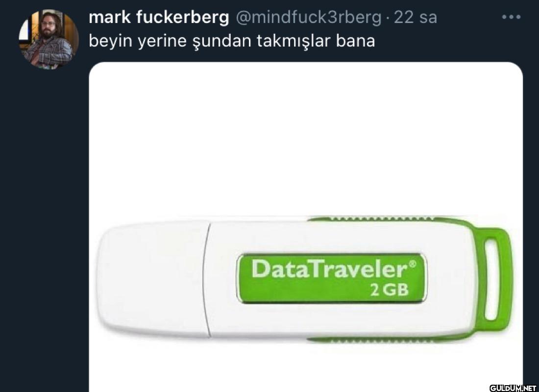Open mark fuckerberg's display name link
This screenshot has height=392, width=539.
(159, 17)
